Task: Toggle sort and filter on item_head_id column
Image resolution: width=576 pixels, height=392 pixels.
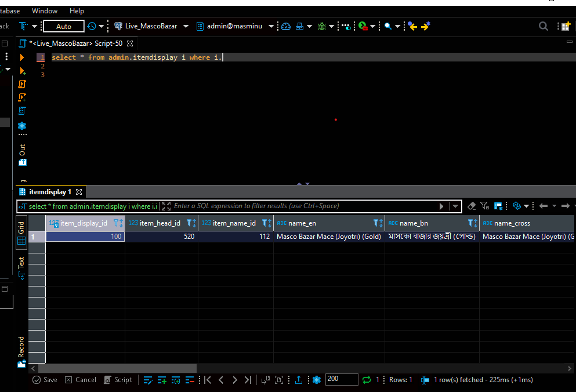Action: 191,223
